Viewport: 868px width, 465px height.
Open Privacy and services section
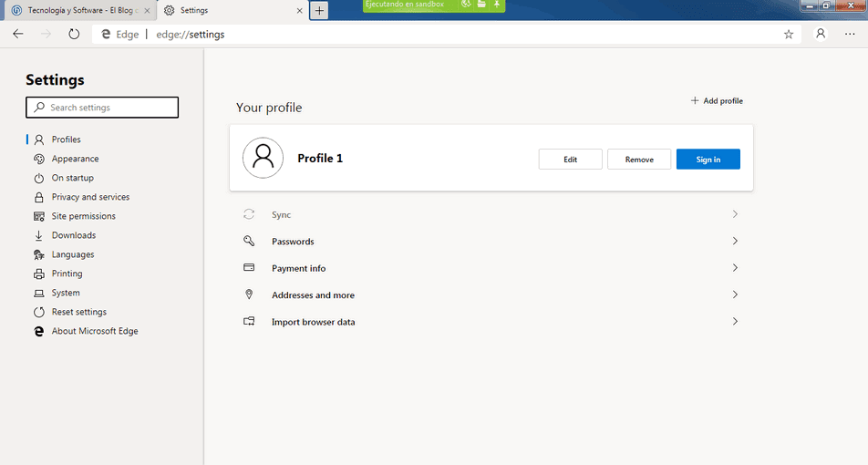tap(90, 197)
